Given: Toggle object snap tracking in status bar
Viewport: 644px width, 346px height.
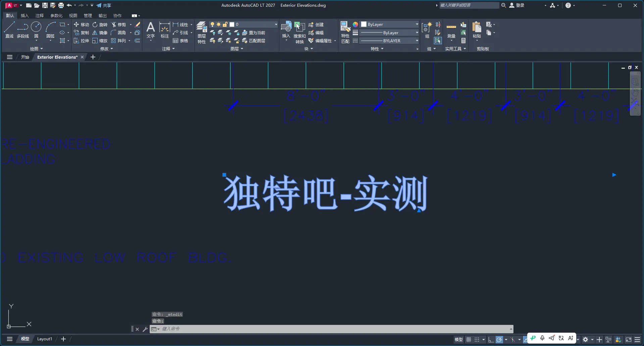Looking at the screenshot, I should pos(525,340).
